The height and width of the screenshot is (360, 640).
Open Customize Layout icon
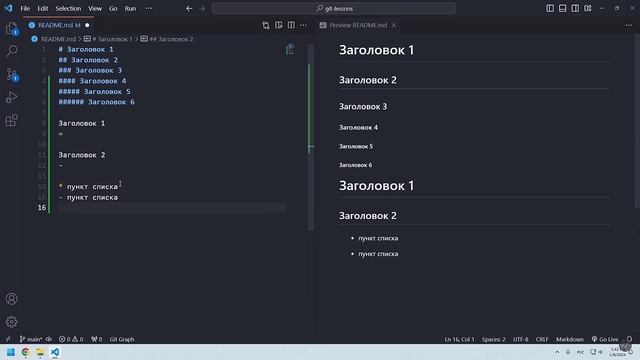click(588, 8)
